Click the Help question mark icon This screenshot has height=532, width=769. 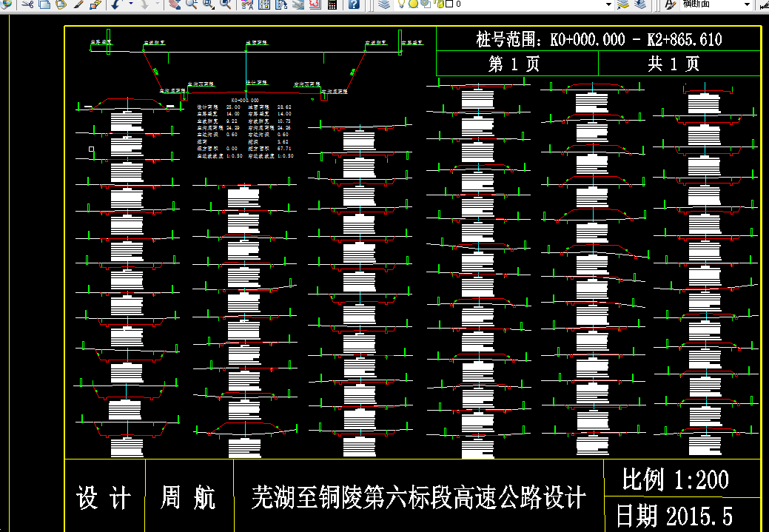pyautogui.click(x=355, y=6)
